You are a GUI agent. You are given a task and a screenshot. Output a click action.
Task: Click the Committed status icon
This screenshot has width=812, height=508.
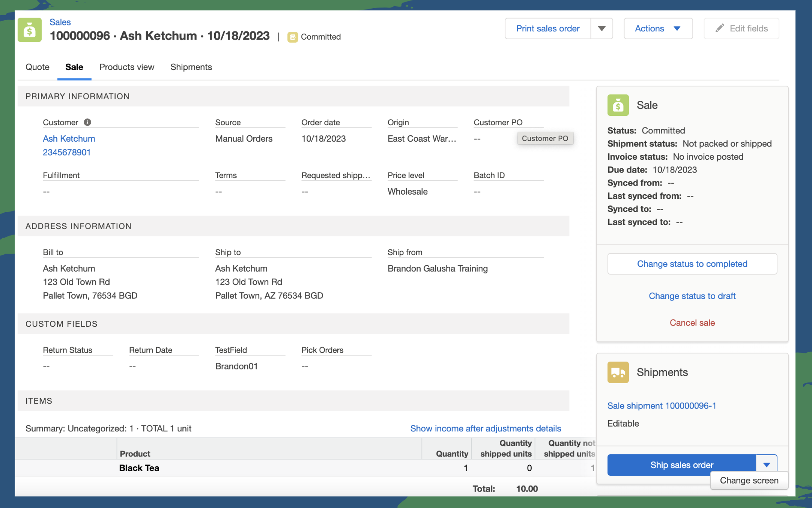tap(292, 37)
